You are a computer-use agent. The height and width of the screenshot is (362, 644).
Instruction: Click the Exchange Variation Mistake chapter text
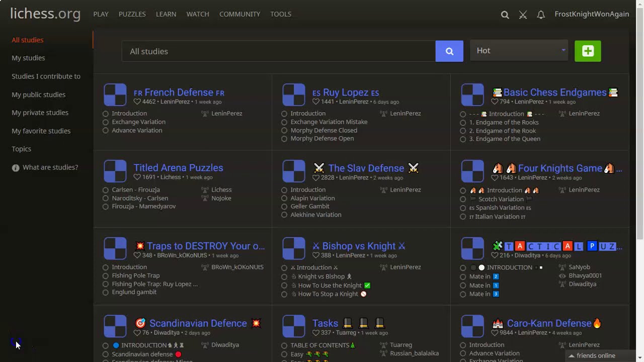pos(329,122)
